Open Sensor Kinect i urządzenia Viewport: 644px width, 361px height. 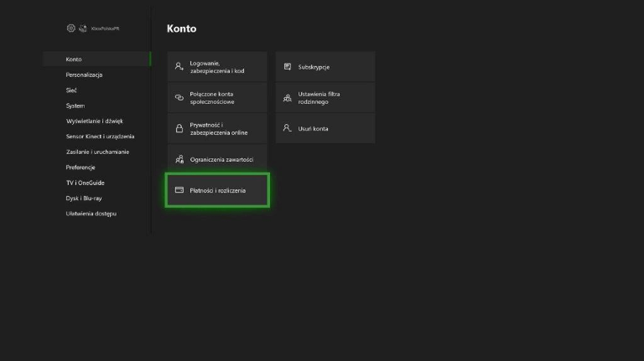click(101, 137)
